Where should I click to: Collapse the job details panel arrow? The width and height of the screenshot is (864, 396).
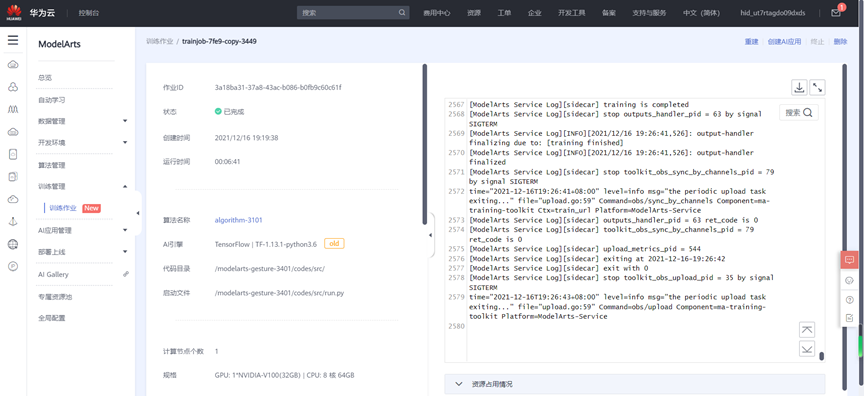(x=430, y=235)
